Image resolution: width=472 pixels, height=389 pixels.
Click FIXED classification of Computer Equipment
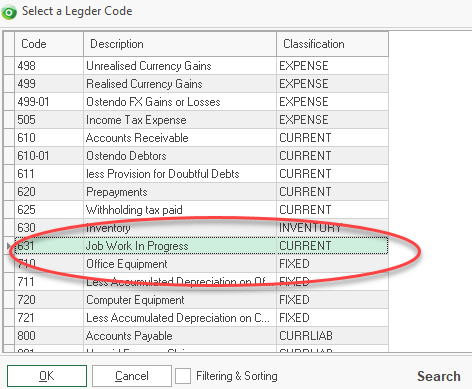coord(332,300)
